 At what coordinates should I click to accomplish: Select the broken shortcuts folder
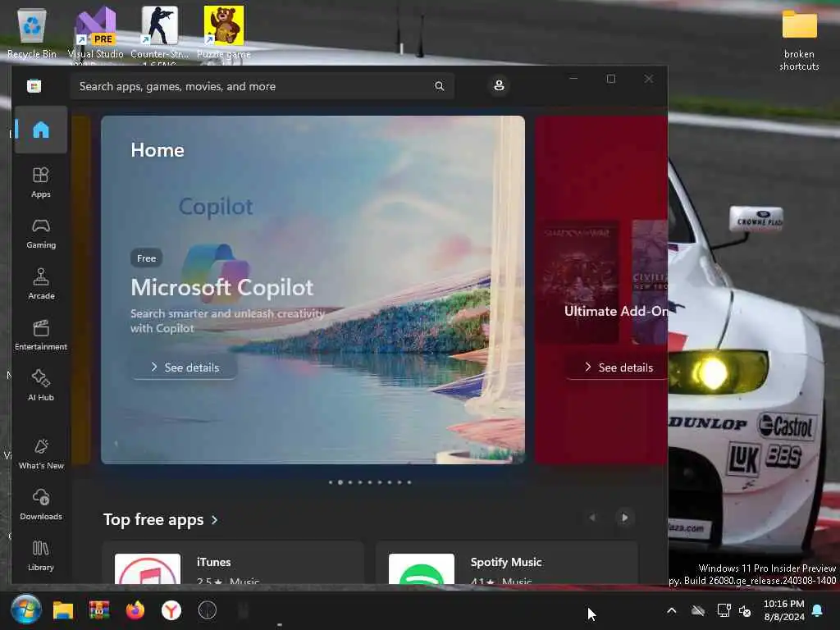tap(799, 41)
